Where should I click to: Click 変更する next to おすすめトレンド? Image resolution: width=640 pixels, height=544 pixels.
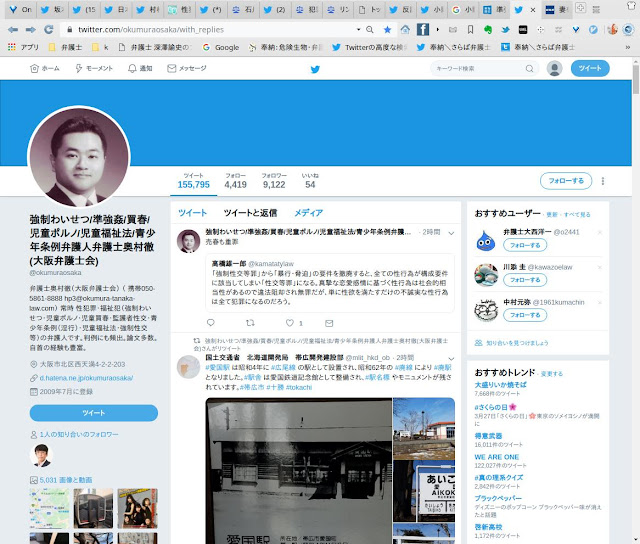tap(551, 373)
